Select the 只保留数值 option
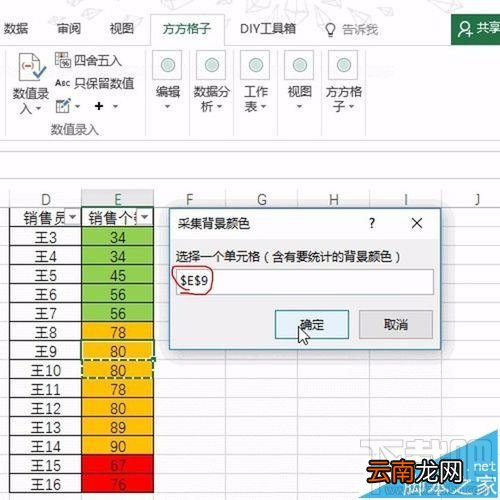This screenshot has width=500, height=500. coord(95,83)
